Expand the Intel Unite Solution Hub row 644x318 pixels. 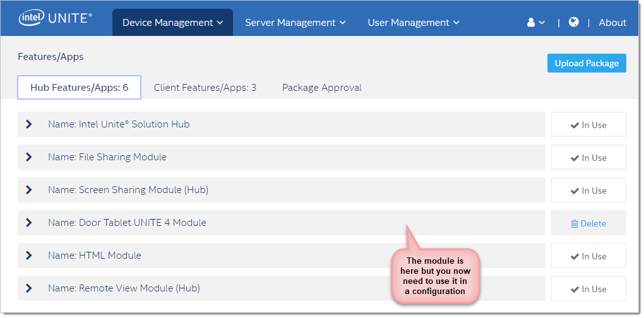pyautogui.click(x=29, y=124)
